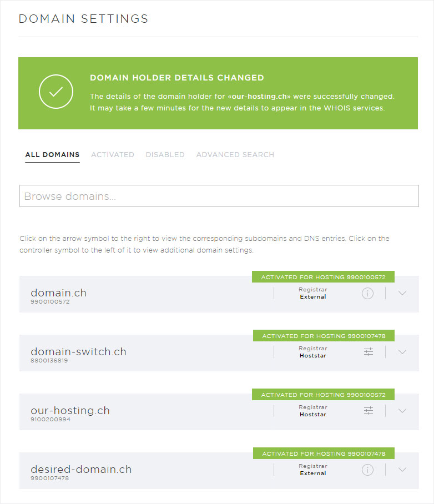The width and height of the screenshot is (434, 504).
Task: Click info icon for desired-domain.ch
Action: coord(367,470)
